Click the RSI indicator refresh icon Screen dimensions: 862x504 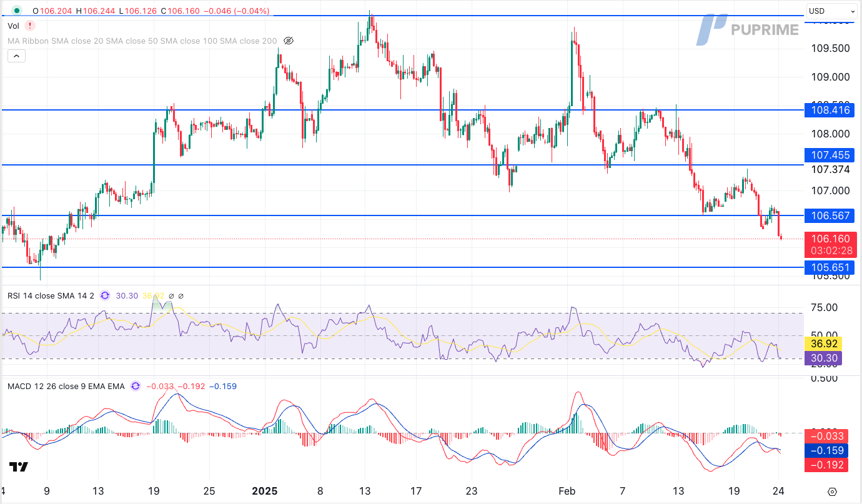click(104, 295)
